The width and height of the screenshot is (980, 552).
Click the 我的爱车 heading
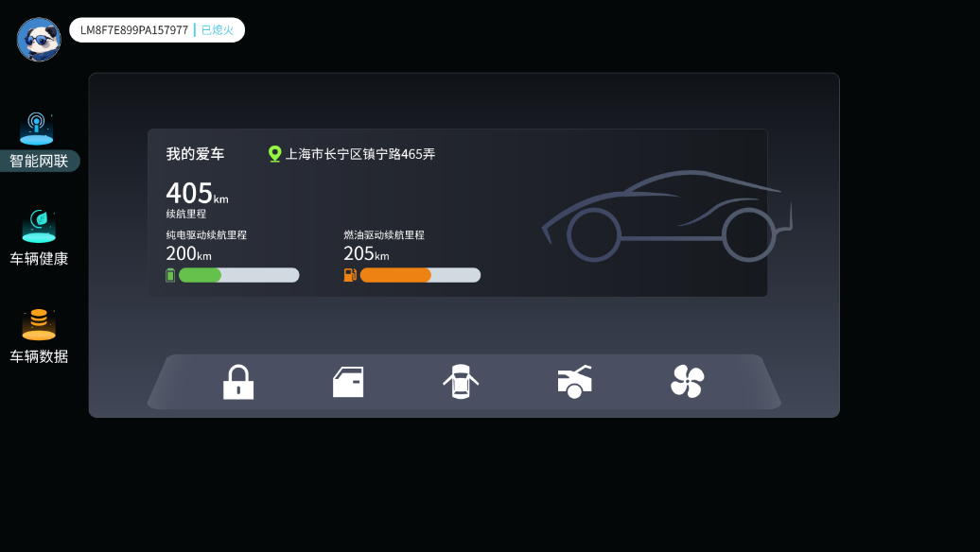[x=195, y=154]
